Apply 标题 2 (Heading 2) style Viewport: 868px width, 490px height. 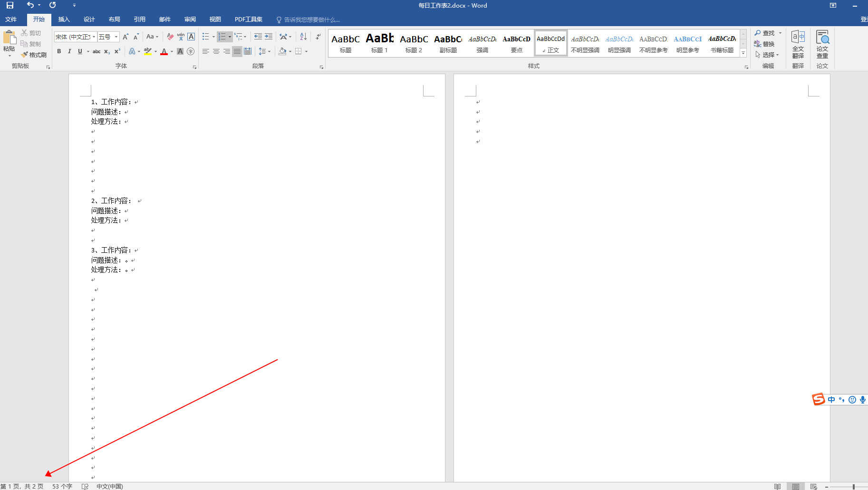pyautogui.click(x=414, y=43)
